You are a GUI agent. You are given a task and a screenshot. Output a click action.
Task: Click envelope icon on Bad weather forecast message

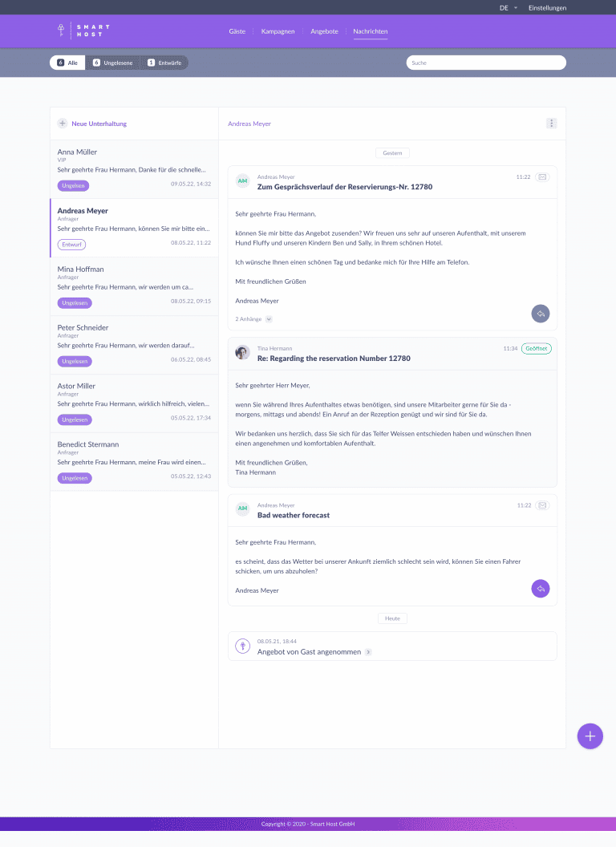[542, 505]
